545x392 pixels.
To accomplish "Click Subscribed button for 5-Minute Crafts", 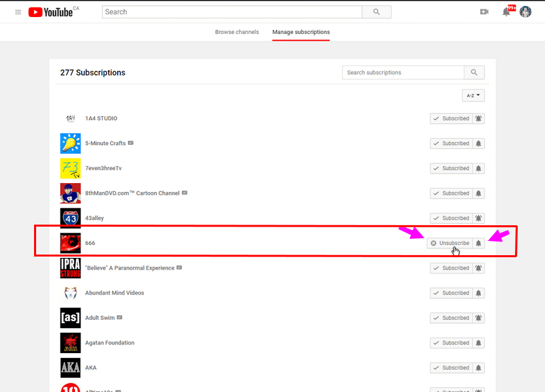I will (x=451, y=144).
